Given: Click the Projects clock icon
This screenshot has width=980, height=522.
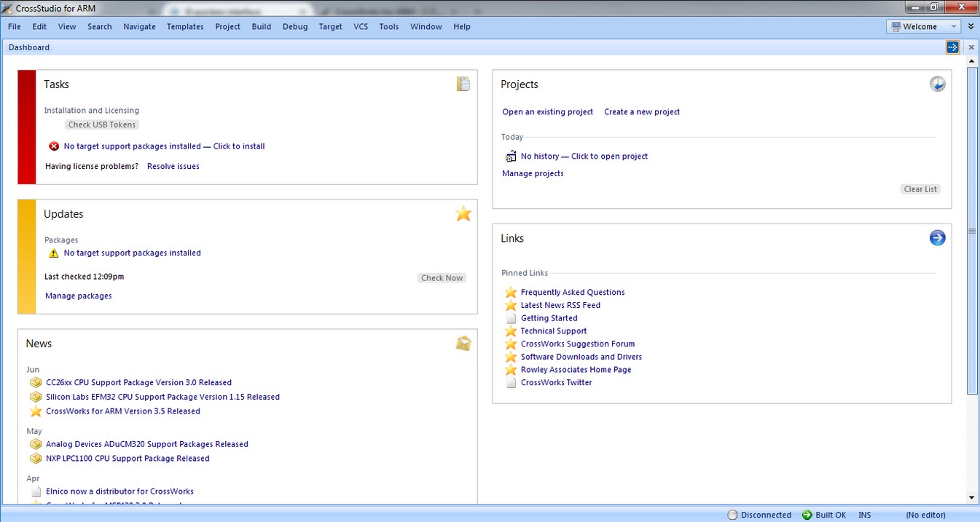Looking at the screenshot, I should [x=937, y=84].
